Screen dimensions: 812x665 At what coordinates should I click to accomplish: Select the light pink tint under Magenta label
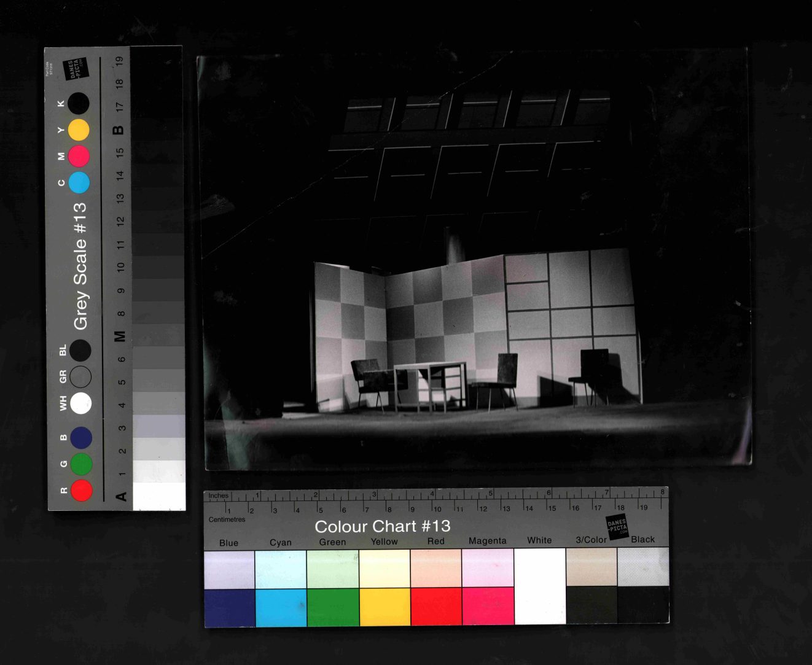[x=488, y=567]
